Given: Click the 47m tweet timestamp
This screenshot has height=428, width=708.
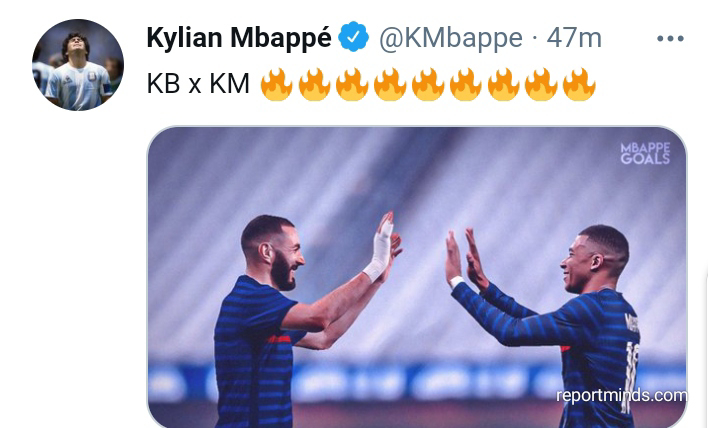Looking at the screenshot, I should [574, 37].
